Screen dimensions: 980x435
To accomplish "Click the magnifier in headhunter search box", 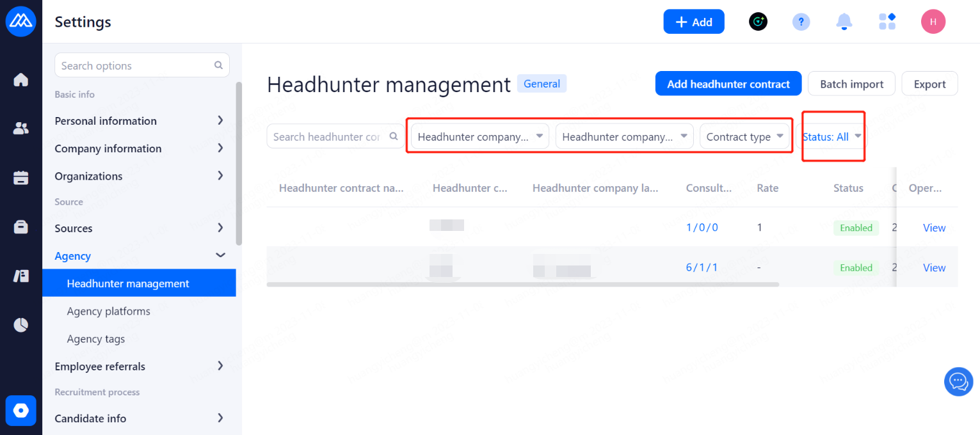I will tap(394, 136).
